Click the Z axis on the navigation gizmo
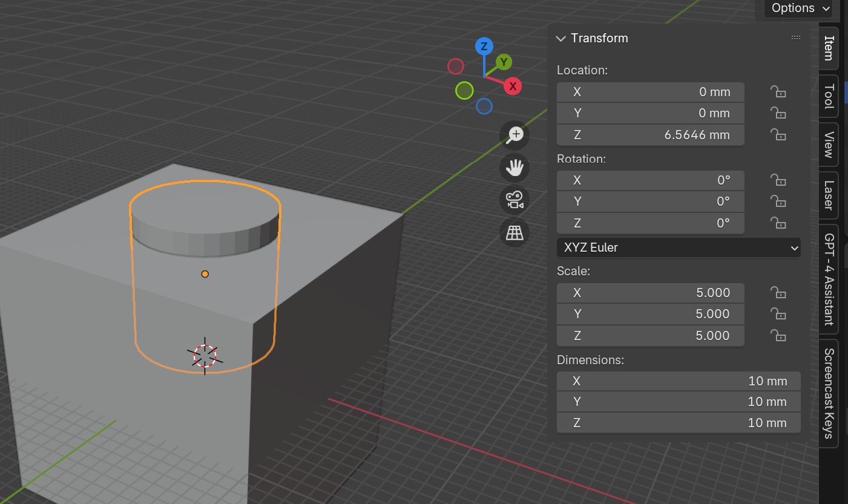 (484, 46)
